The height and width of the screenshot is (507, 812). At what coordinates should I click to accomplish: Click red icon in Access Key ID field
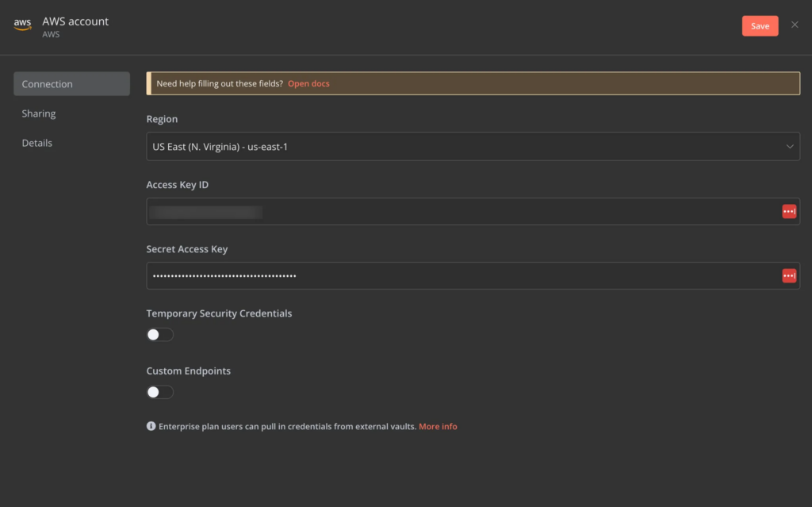789,212
